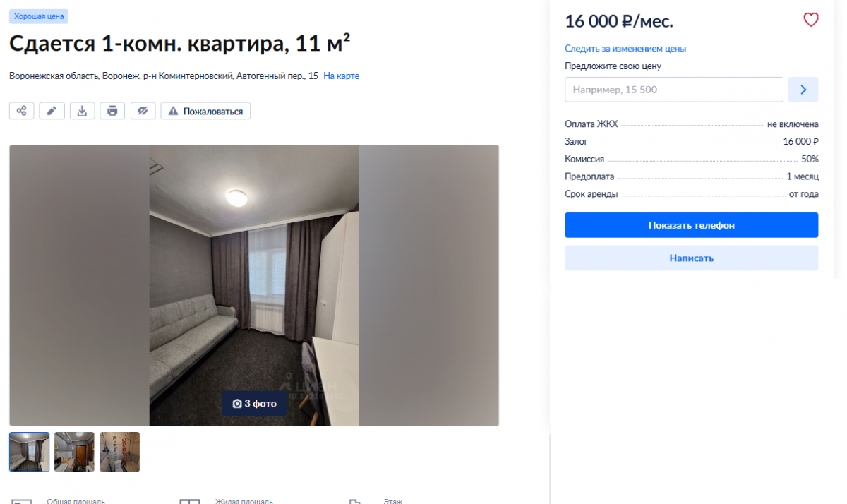This screenshot has width=847, height=504.
Task: Click the Написать button
Action: [691, 258]
